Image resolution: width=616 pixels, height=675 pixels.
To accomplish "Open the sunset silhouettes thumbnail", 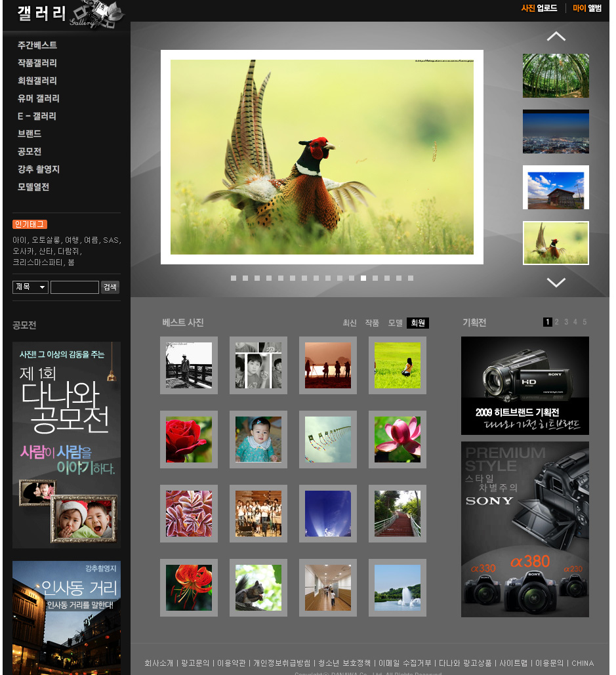I will (328, 365).
